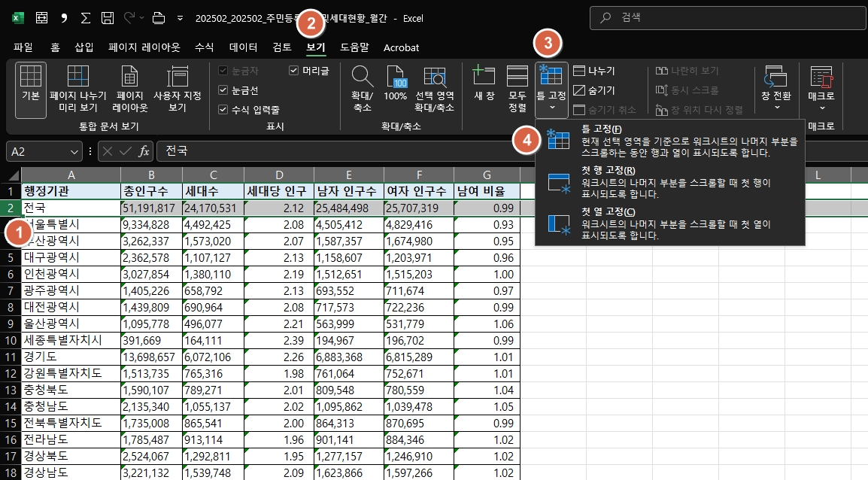Image resolution: width=868 pixels, height=480 pixels.
Task: Open the 홈 tab
Action: click(55, 47)
